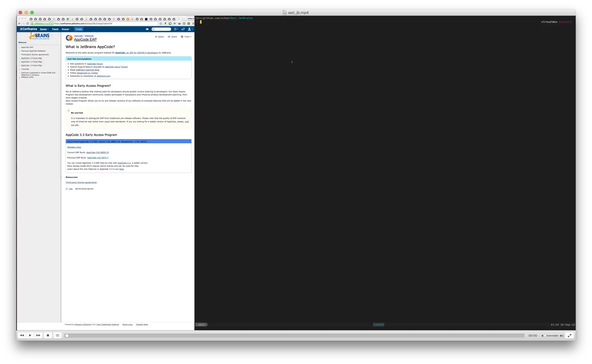
Task: Stop video playback
Action: tap(48, 335)
